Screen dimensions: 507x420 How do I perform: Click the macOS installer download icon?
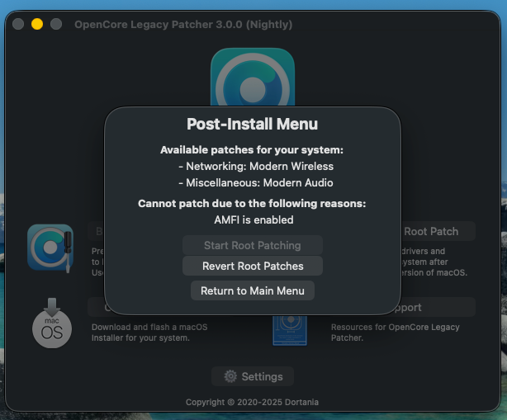[52, 323]
